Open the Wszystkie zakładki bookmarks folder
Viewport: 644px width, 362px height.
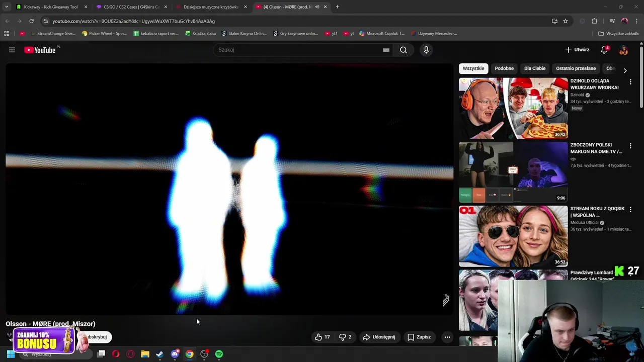coord(618,34)
